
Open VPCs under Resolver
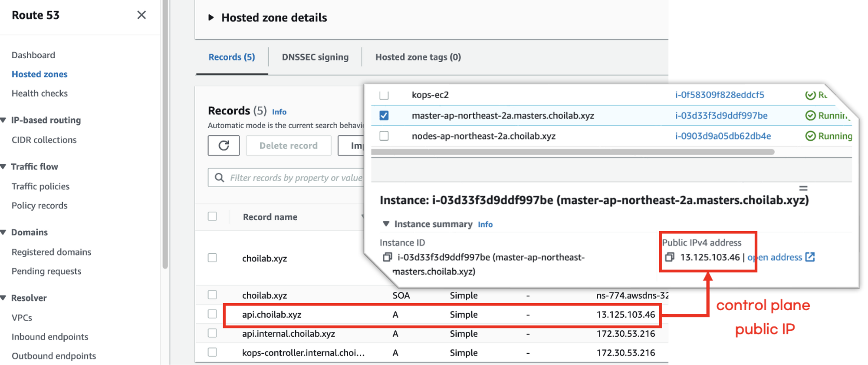22,318
